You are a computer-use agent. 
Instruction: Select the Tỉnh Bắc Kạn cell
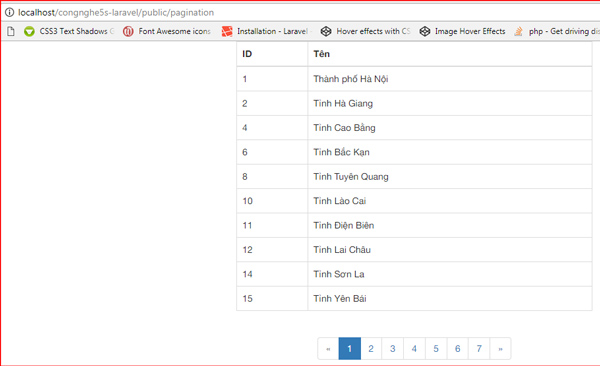pyautogui.click(x=450, y=152)
